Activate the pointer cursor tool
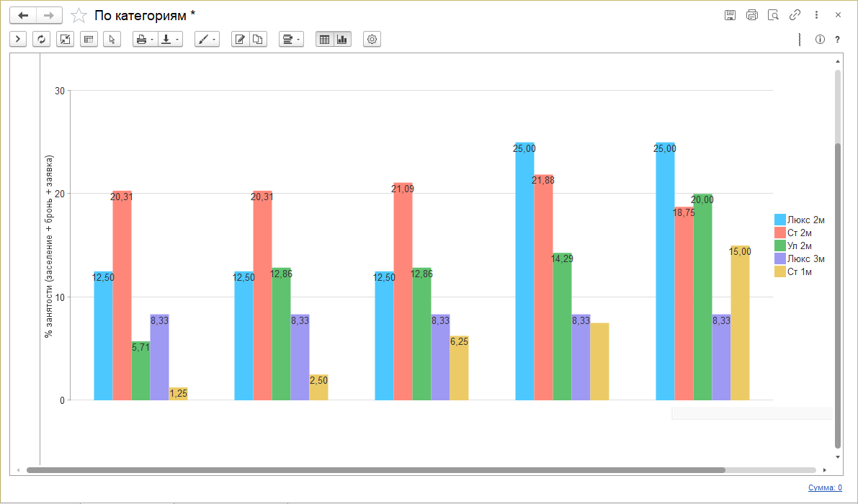 [x=112, y=40]
